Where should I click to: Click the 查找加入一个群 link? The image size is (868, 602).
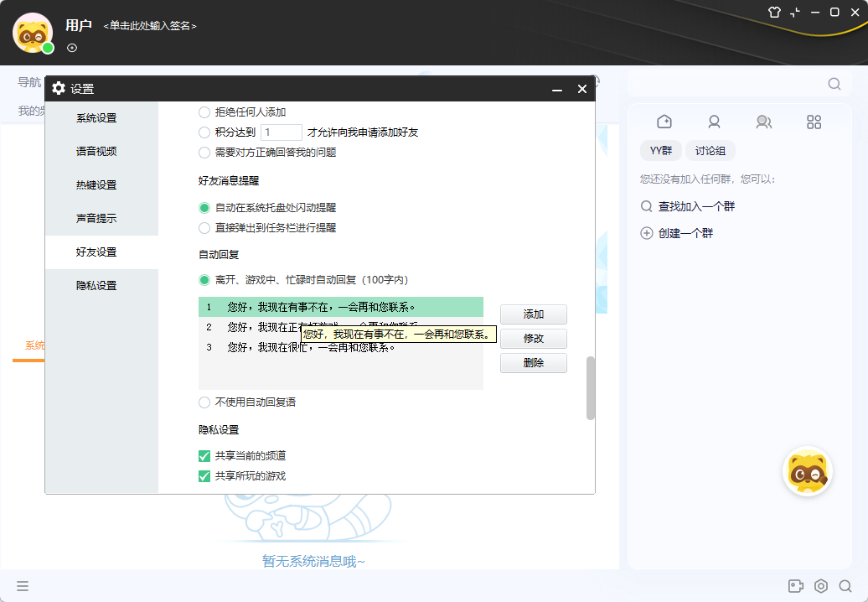point(696,206)
